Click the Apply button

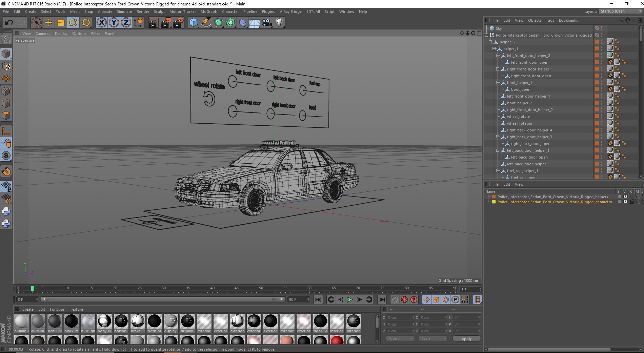point(466,339)
